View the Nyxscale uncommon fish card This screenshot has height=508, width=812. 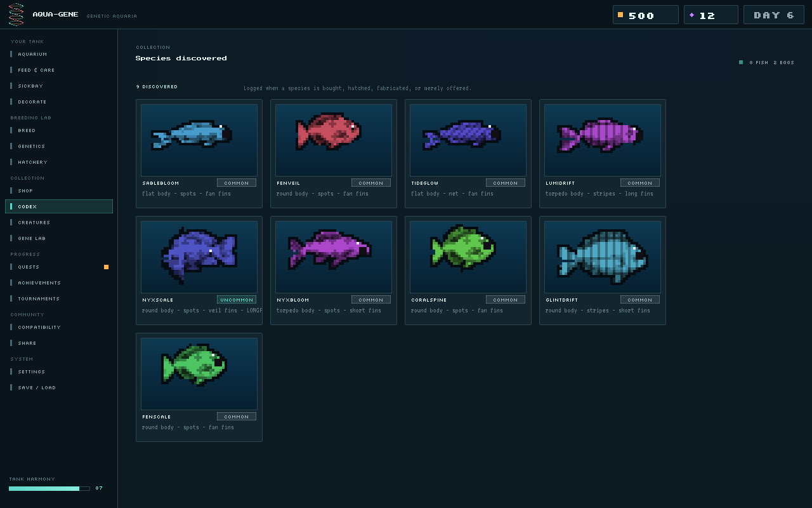(x=199, y=271)
